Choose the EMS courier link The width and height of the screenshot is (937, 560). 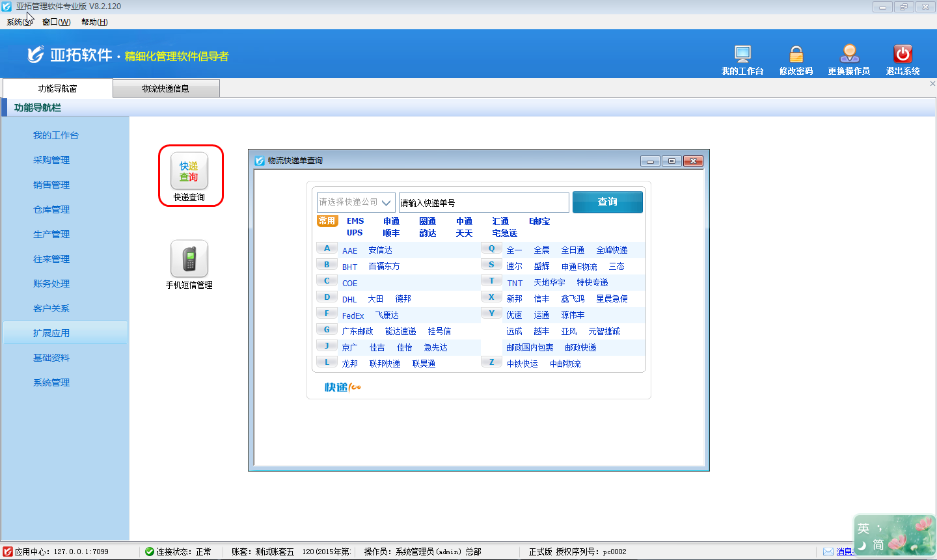tap(355, 221)
